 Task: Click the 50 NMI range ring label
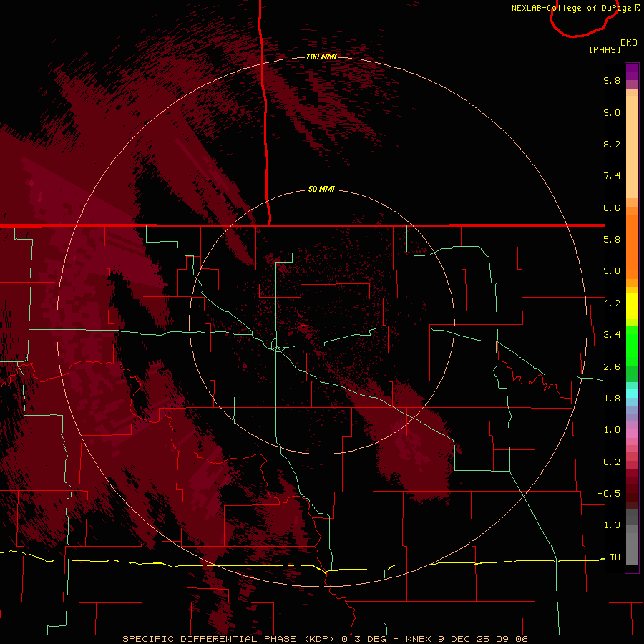pos(321,190)
